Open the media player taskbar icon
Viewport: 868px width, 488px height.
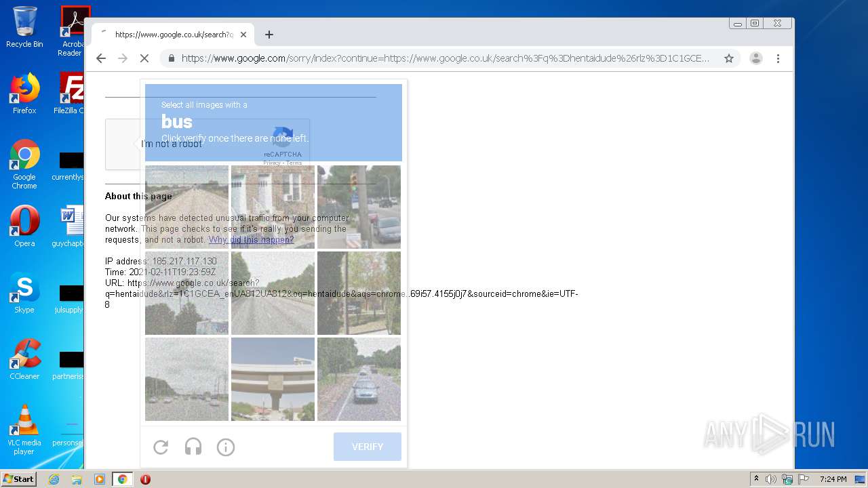click(99, 479)
